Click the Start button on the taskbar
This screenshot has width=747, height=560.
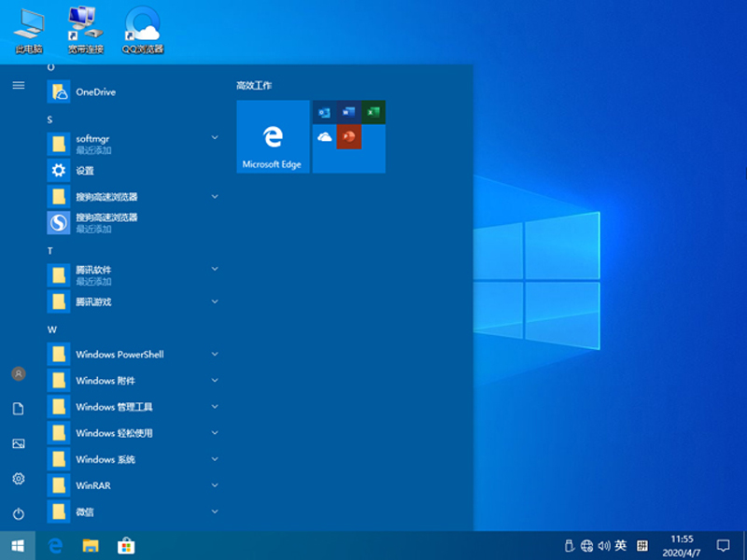pyautogui.click(x=18, y=545)
